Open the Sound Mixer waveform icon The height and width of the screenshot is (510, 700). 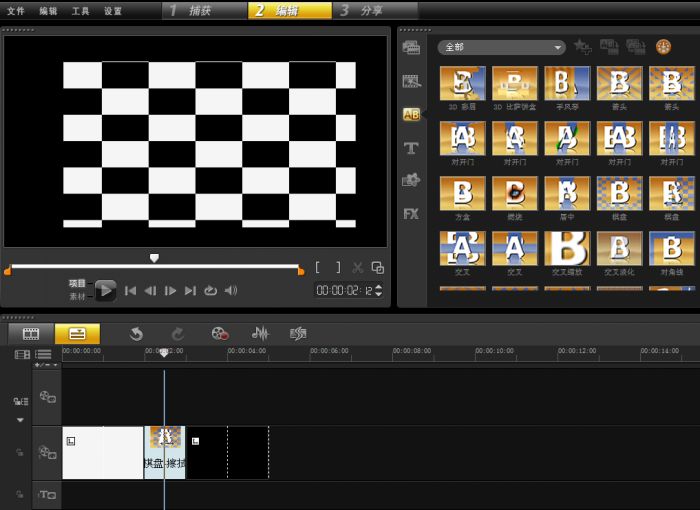pyautogui.click(x=260, y=334)
